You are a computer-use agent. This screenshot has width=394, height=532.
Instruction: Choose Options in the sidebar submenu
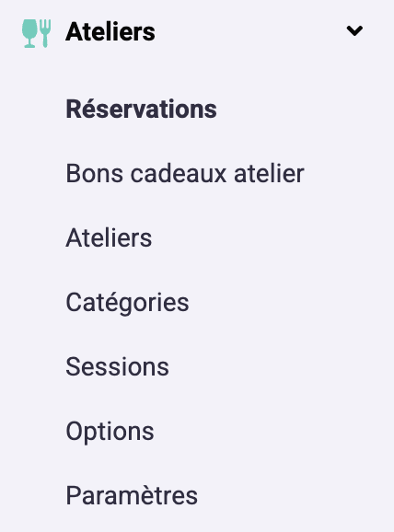pyautogui.click(x=110, y=432)
